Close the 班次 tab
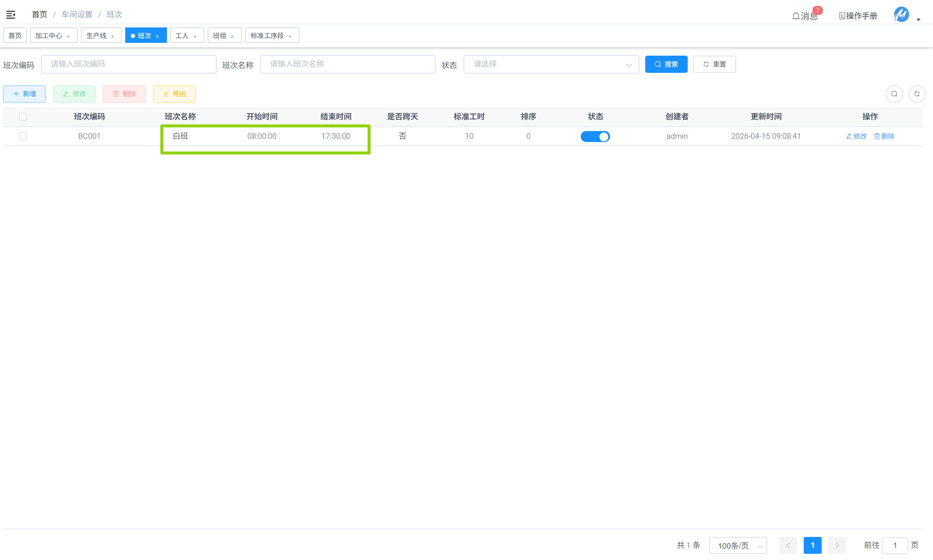The image size is (933, 560). [x=157, y=37]
